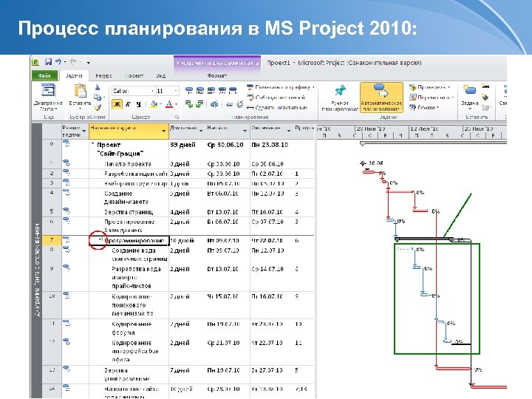Click Пометить по графику button
This screenshot has width=532, height=399.
(280, 87)
